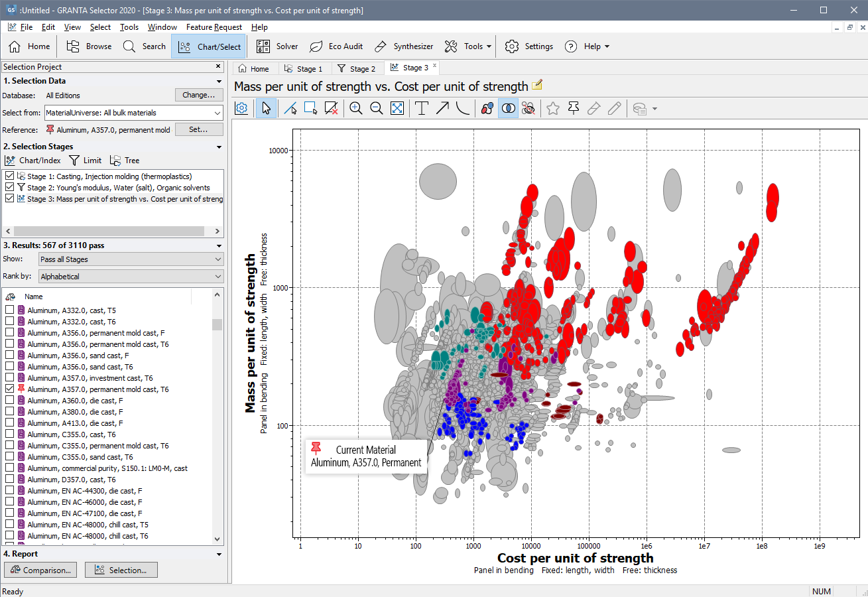Open the Home toolbar button
This screenshot has width=868, height=597.
[x=29, y=46]
